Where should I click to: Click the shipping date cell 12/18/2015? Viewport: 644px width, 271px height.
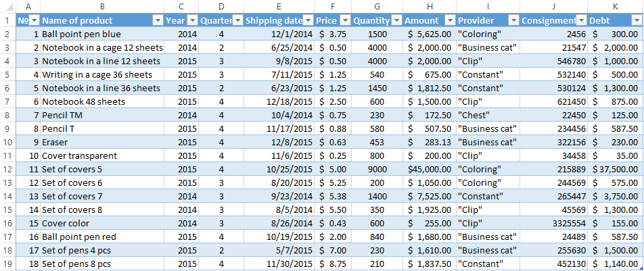289,101
